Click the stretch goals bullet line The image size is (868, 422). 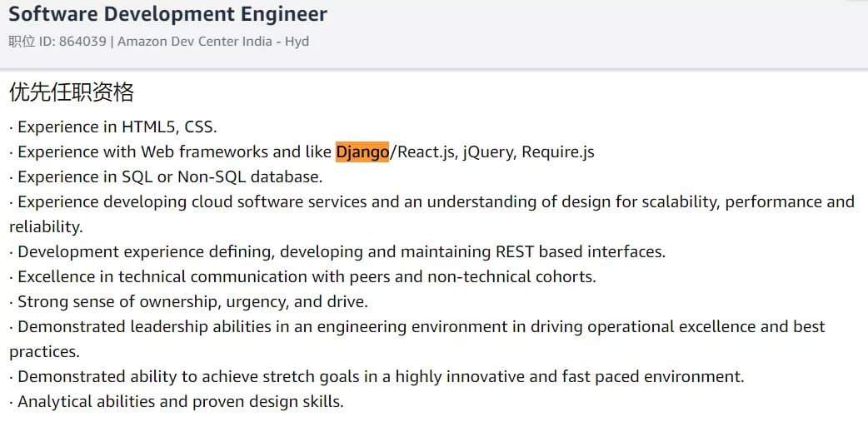pyautogui.click(x=377, y=377)
